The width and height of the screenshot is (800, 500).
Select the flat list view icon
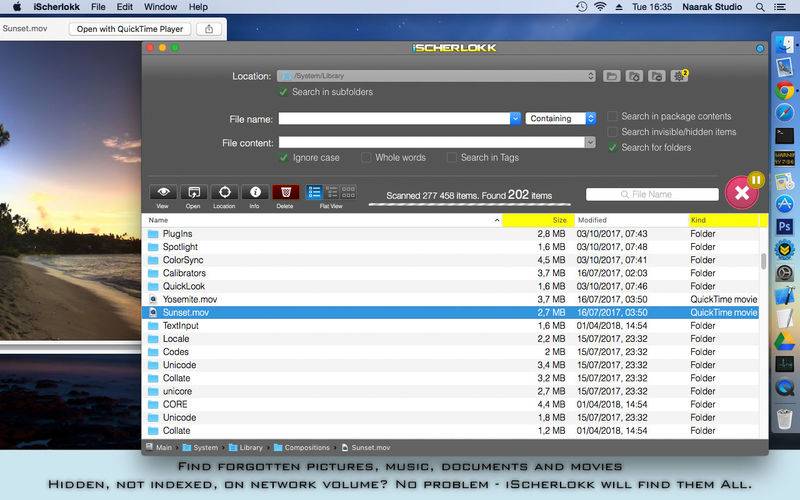(314, 192)
